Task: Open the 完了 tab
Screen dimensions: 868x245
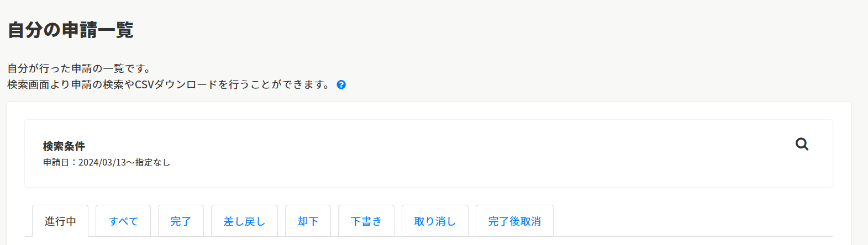Action: [x=181, y=221]
